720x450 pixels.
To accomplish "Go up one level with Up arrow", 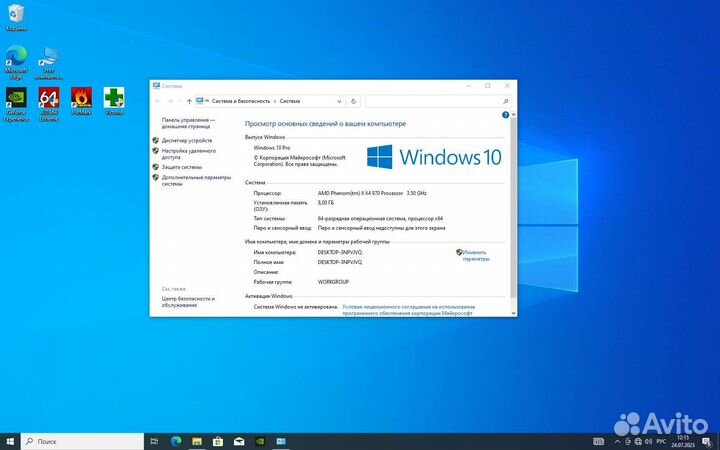I will tap(189, 101).
